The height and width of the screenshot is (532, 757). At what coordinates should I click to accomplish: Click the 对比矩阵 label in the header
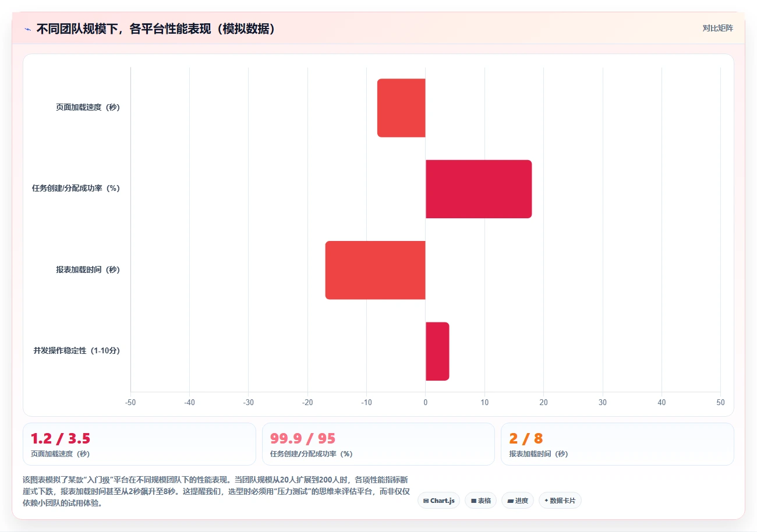[x=718, y=28]
